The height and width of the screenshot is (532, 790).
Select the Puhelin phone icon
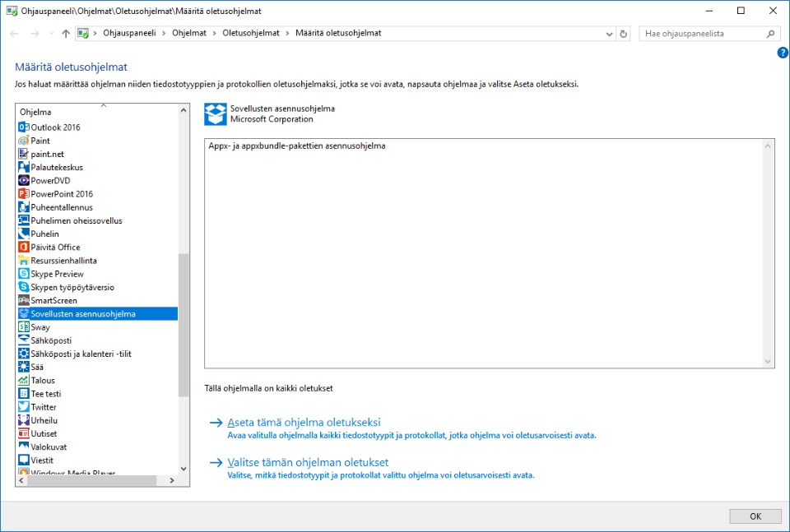tap(23, 234)
